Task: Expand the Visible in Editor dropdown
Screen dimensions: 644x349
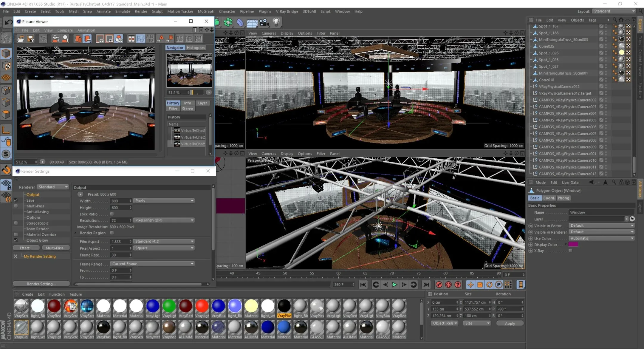Action: tap(601, 226)
